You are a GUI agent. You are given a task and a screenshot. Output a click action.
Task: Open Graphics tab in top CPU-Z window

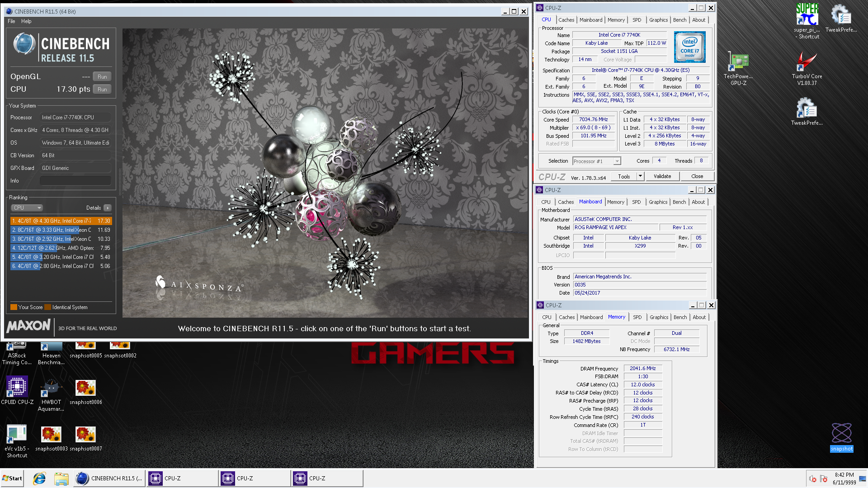[658, 20]
